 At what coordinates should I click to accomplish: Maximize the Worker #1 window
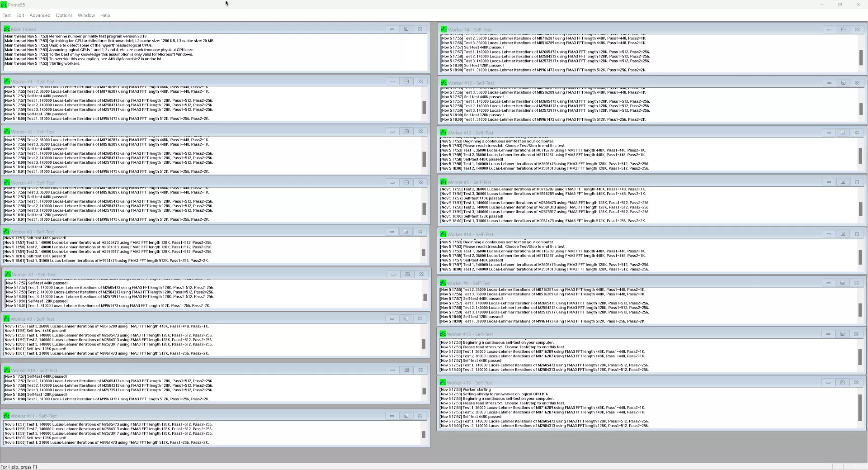click(x=406, y=81)
